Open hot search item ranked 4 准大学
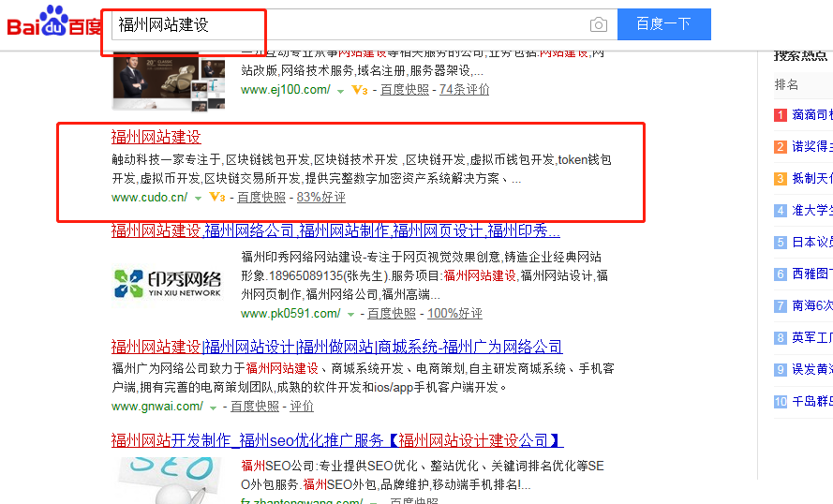The width and height of the screenshot is (833, 504). [x=812, y=210]
